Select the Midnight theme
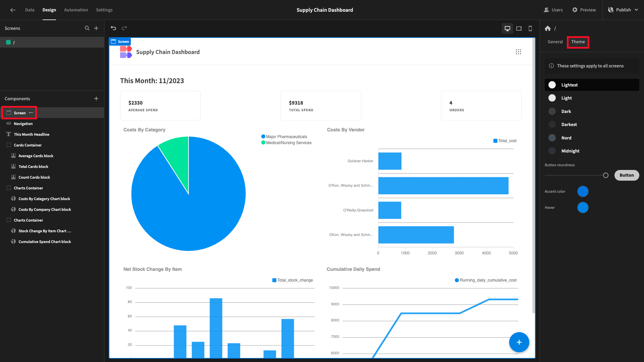644x362 pixels. tap(592, 151)
